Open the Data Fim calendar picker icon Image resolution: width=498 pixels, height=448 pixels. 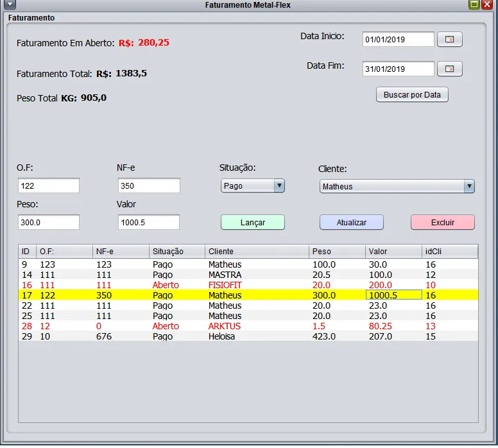tap(449, 69)
